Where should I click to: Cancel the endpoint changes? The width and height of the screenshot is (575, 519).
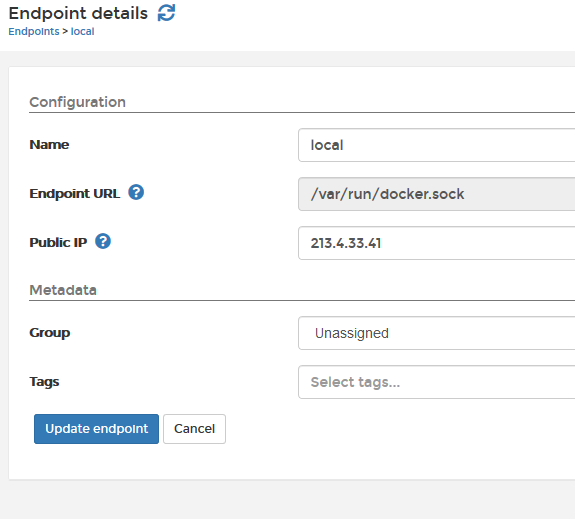194,429
